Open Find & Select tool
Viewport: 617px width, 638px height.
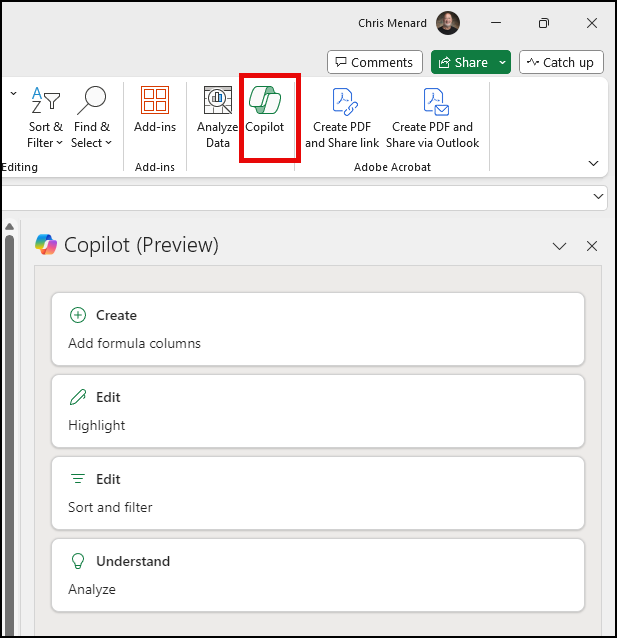click(x=92, y=118)
